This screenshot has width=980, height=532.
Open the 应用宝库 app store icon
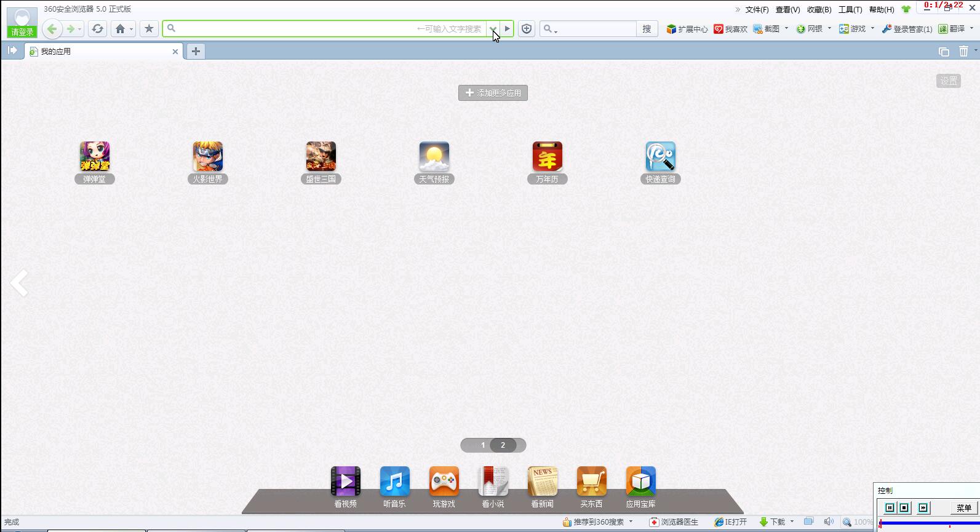pos(641,481)
